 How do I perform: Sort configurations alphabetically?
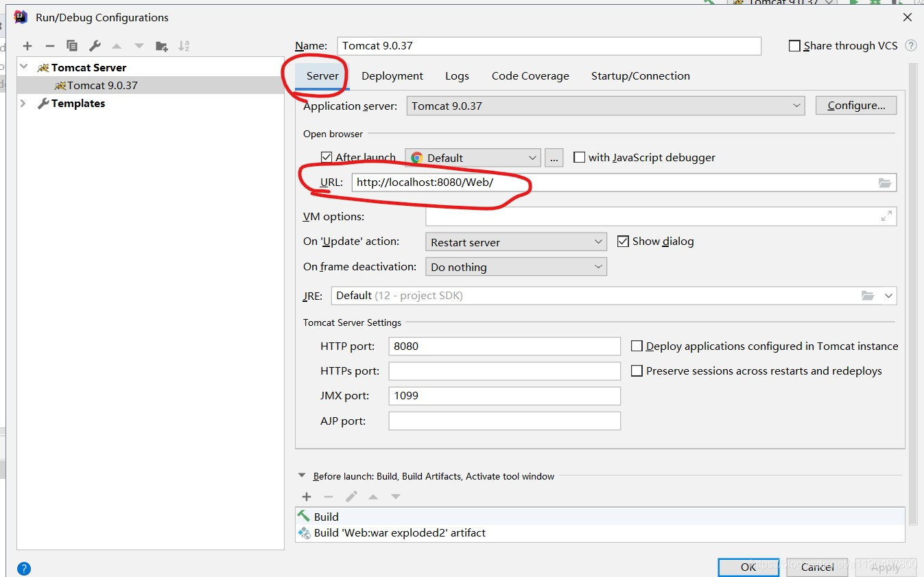click(x=184, y=46)
